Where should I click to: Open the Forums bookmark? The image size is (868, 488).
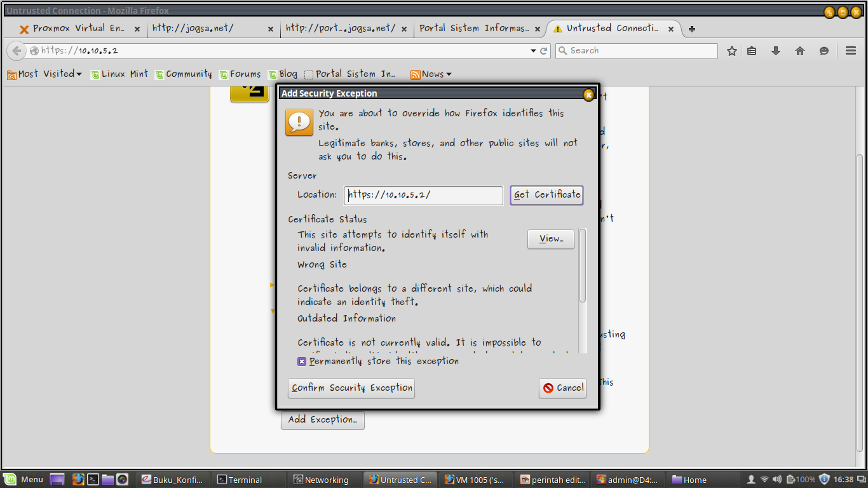point(240,74)
